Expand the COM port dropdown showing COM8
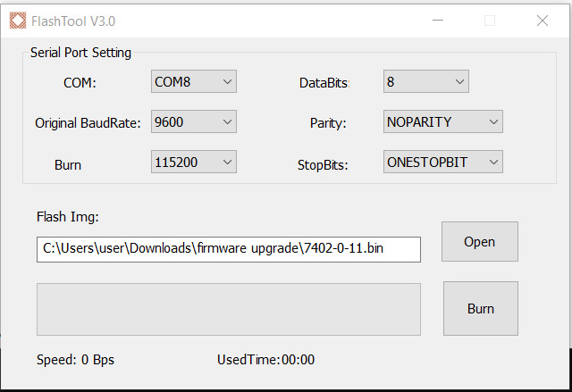 pos(194,82)
